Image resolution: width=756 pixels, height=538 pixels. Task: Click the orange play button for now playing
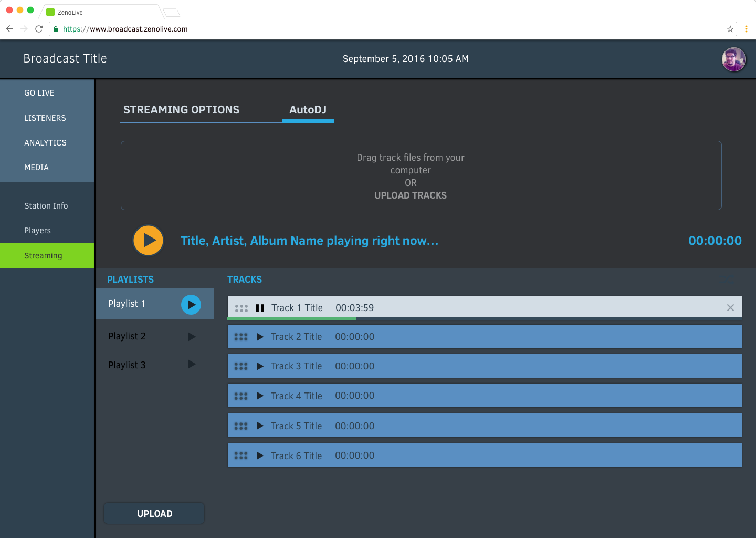149,241
